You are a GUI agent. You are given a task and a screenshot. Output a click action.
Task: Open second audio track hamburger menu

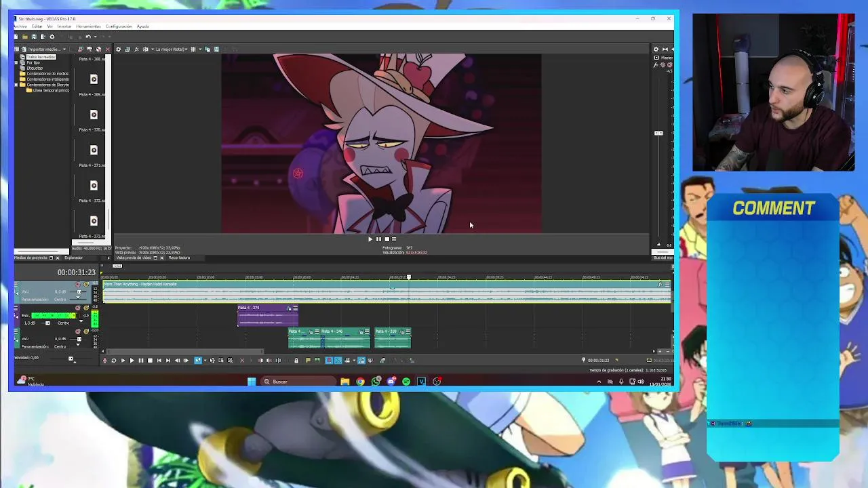coord(16,308)
